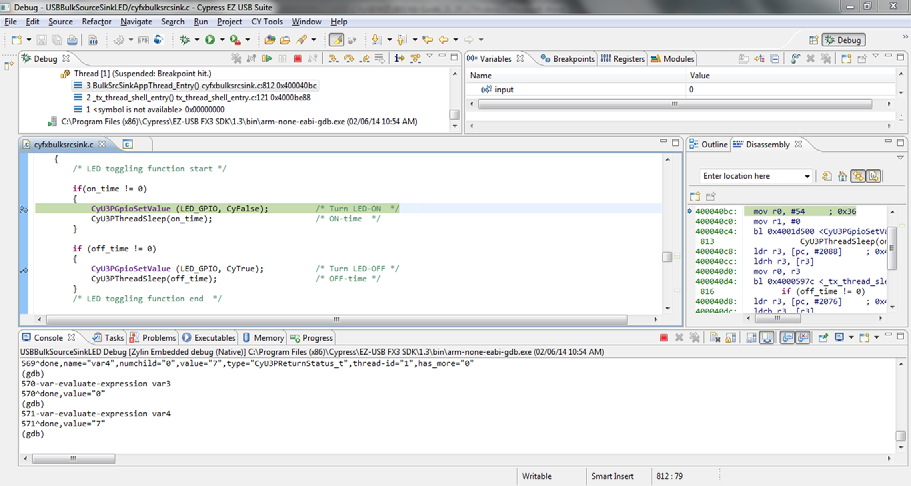Click the Save icon in main toolbar
The image size is (911, 486).
pyautogui.click(x=42, y=40)
